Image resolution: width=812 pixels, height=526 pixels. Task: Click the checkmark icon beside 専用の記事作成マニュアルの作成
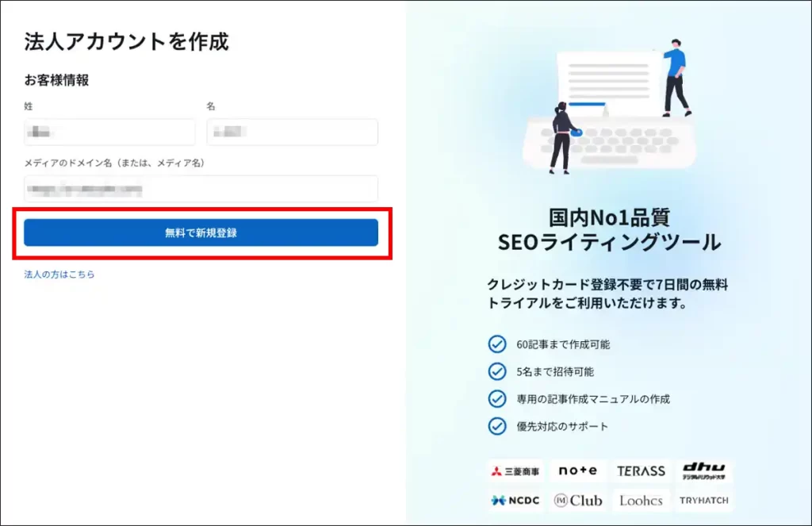pos(496,399)
